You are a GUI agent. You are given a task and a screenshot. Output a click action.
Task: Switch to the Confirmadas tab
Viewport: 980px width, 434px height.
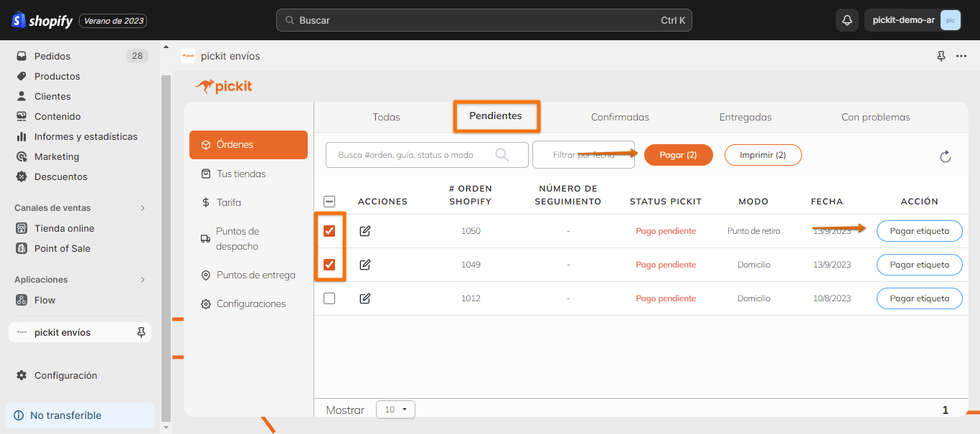pyautogui.click(x=620, y=117)
